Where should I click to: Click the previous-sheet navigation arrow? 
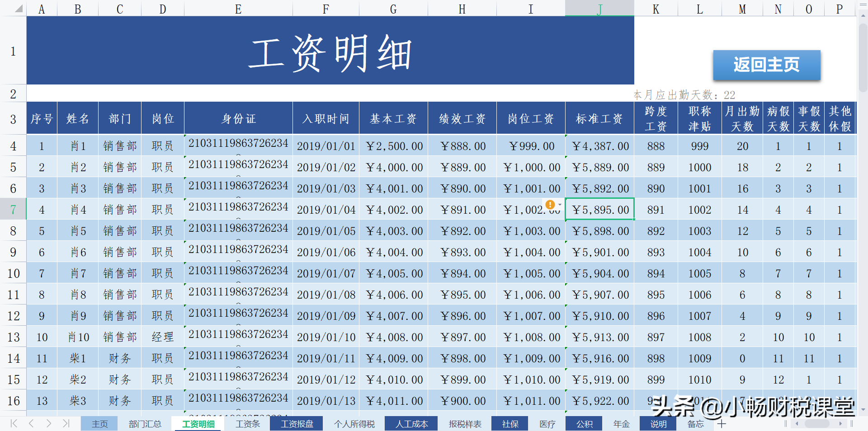31,424
